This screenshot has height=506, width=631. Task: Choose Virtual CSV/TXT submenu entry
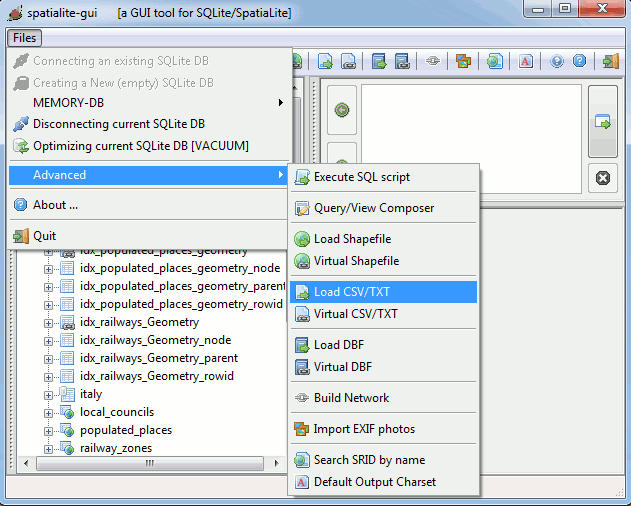[384, 314]
